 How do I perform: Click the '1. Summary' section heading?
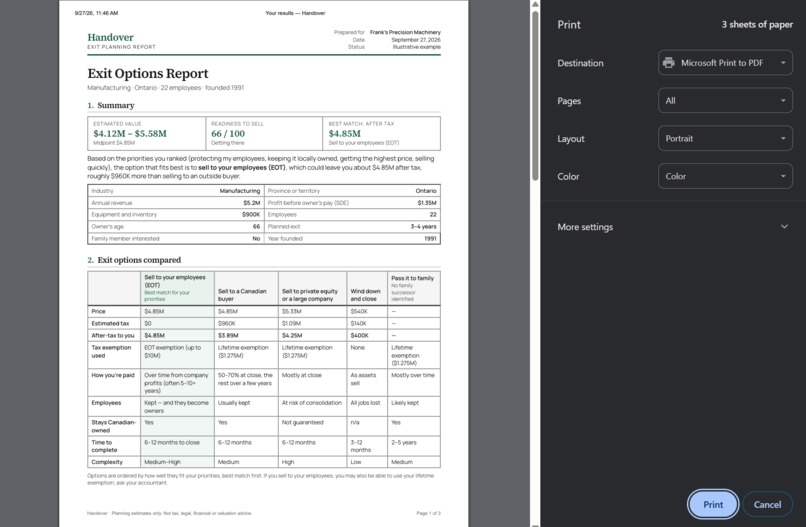pos(111,105)
